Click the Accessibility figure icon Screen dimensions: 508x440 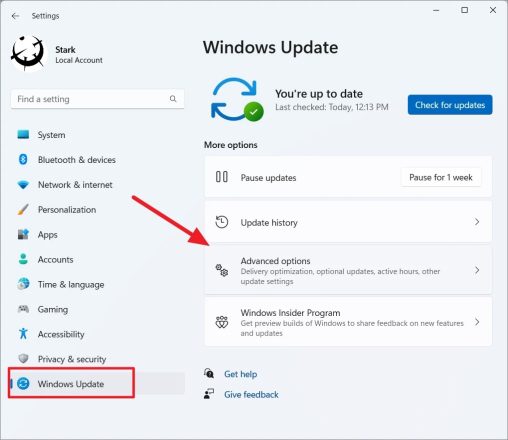tap(23, 334)
